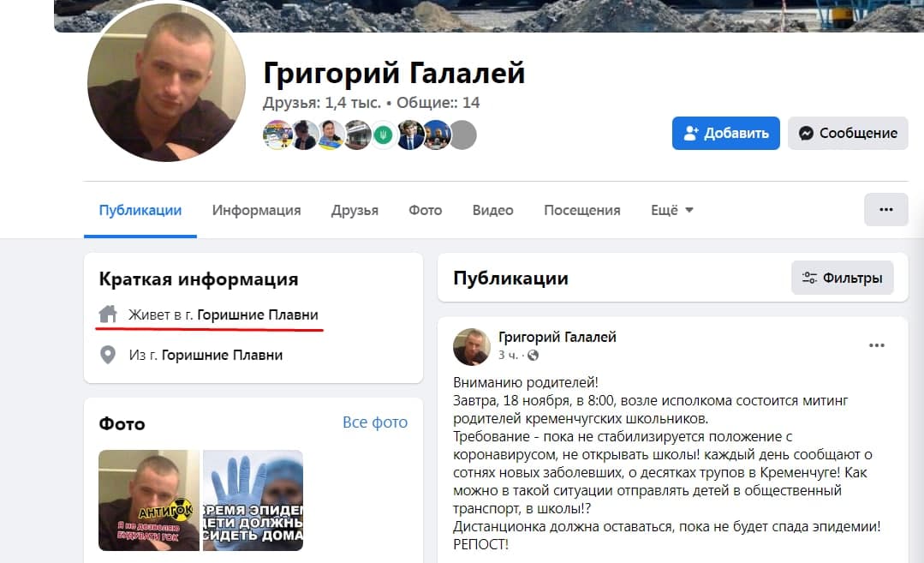
Task: Select the Посещения tab
Action: [x=581, y=210]
